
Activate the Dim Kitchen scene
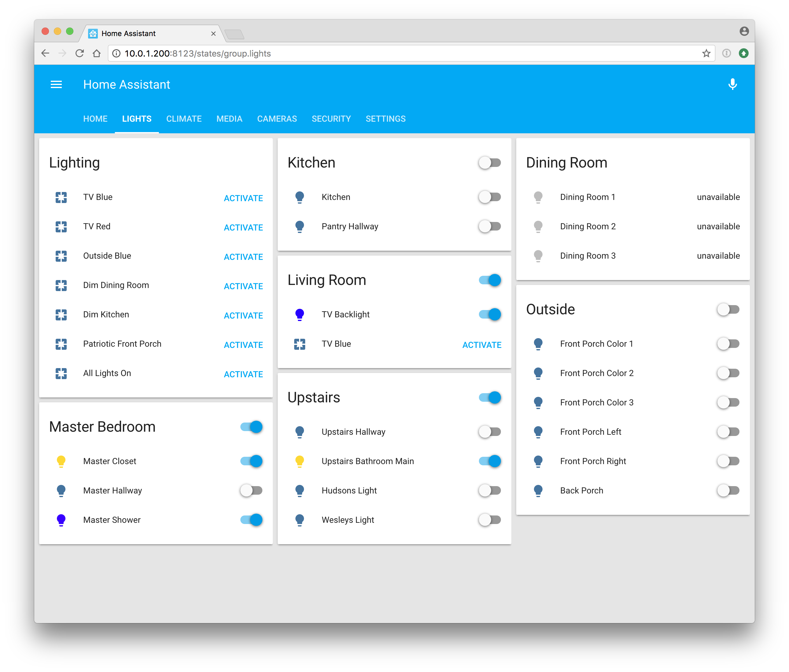[x=243, y=316]
